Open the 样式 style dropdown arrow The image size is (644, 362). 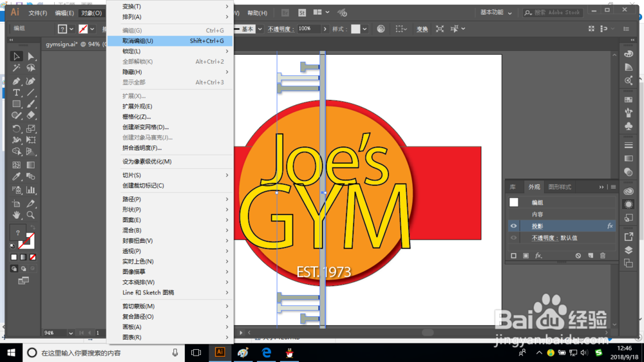(x=365, y=29)
